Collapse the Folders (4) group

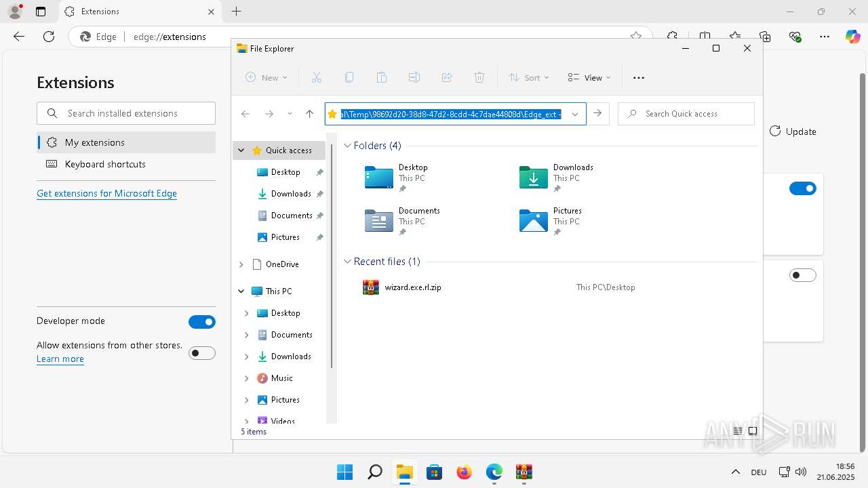click(347, 146)
